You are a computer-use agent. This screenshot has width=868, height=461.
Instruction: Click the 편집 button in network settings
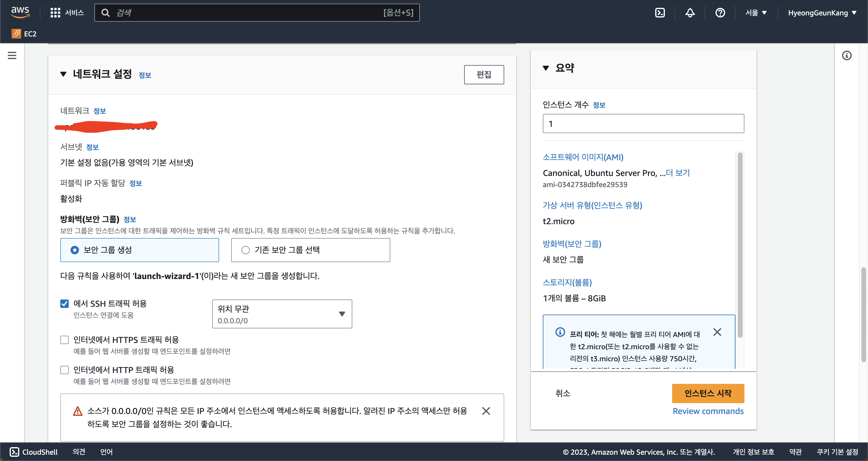tap(483, 74)
